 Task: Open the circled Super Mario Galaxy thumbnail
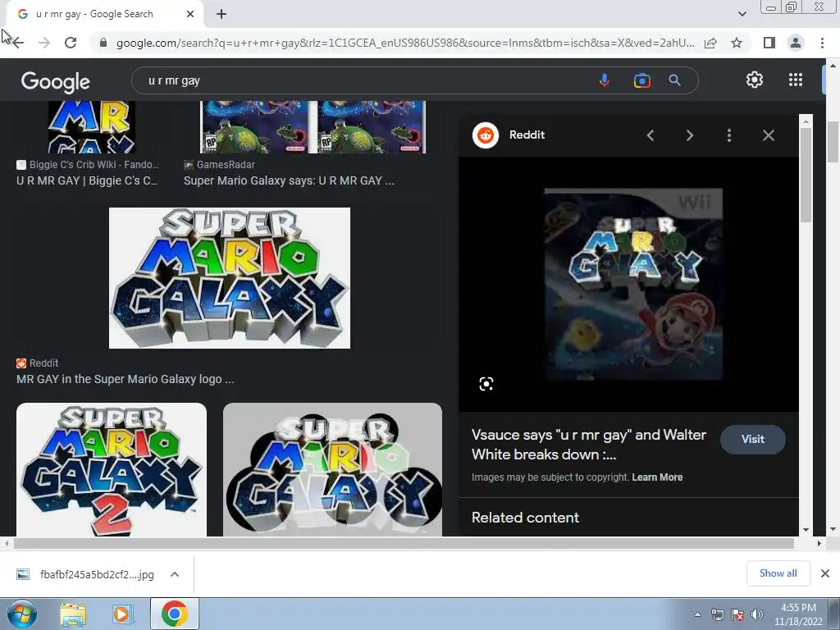coord(333,470)
